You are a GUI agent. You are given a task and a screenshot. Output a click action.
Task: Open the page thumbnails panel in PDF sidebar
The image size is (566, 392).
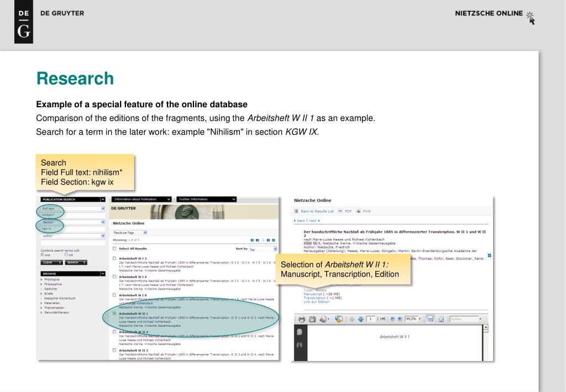[299, 332]
